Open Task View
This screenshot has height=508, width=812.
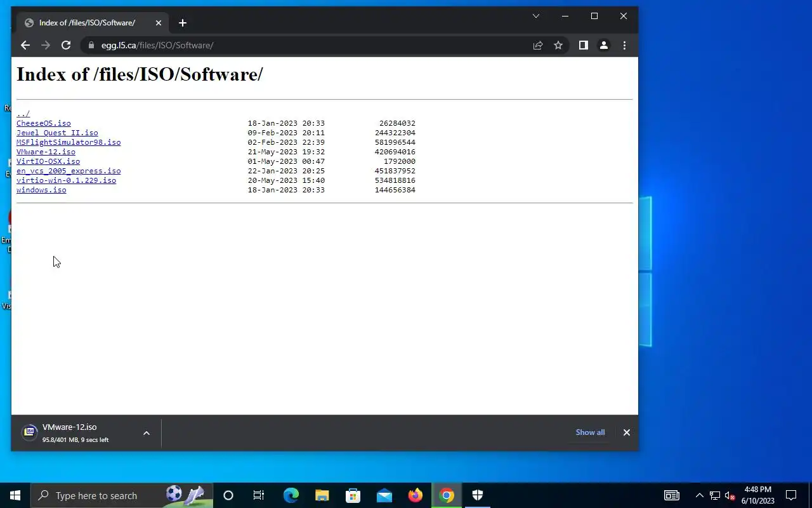(x=259, y=495)
